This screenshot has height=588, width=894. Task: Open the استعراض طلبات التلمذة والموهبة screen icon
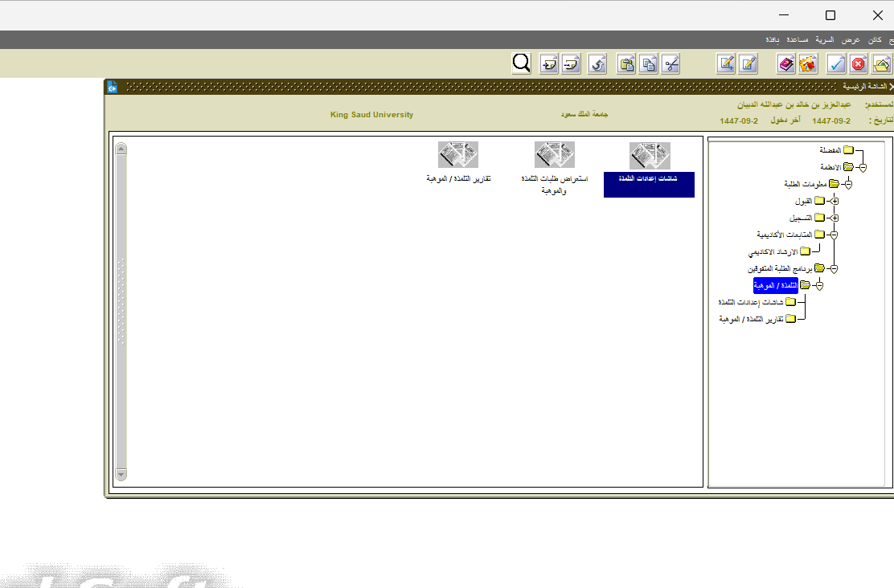554,155
